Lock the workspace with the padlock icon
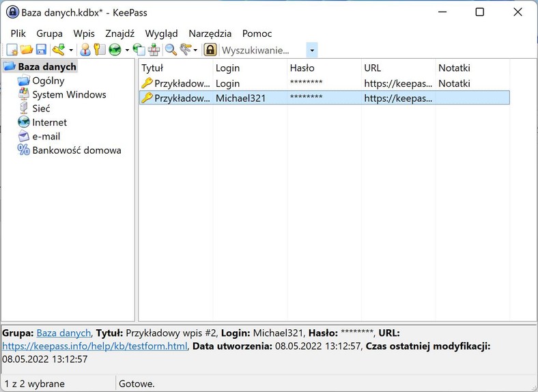 pyautogui.click(x=210, y=50)
